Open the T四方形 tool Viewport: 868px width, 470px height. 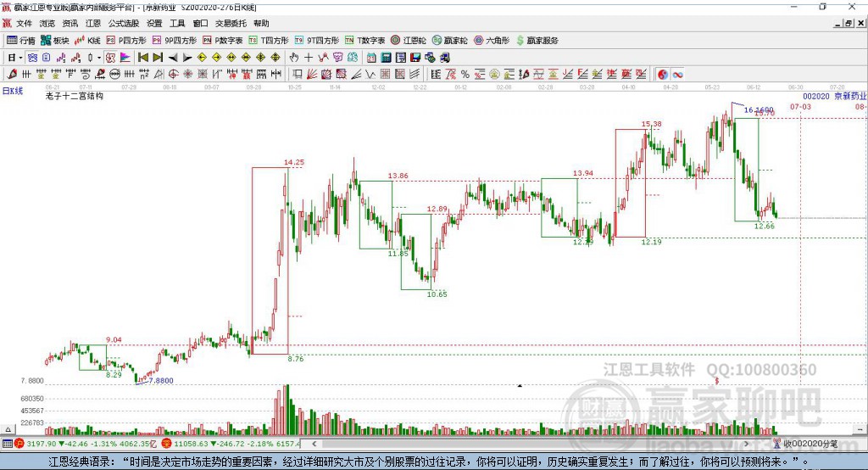[269, 41]
